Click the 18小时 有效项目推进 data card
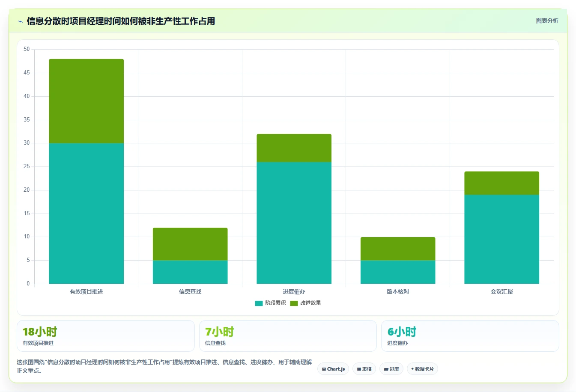Screen dimensions: 576x392 tap(106, 336)
